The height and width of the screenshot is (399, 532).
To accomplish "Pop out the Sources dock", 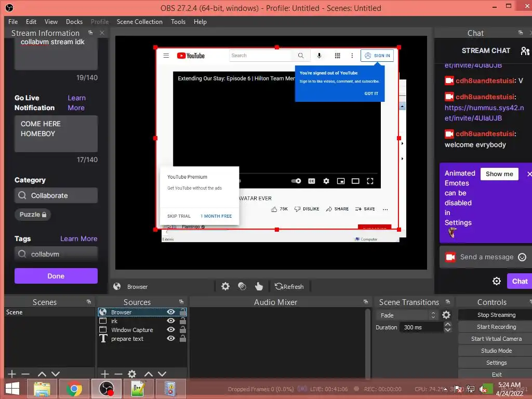I will tap(181, 302).
